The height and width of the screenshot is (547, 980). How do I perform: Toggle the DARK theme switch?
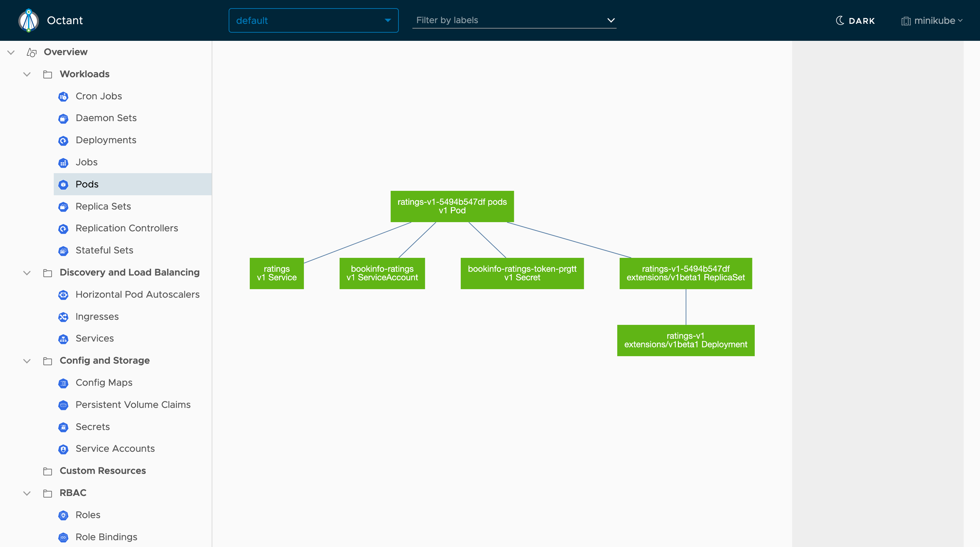pos(855,20)
